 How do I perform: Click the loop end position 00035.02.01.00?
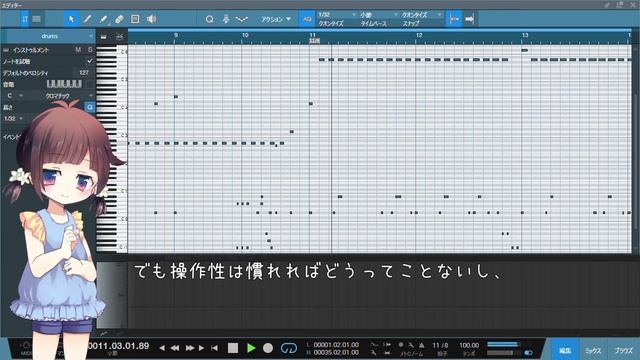[x=336, y=352]
